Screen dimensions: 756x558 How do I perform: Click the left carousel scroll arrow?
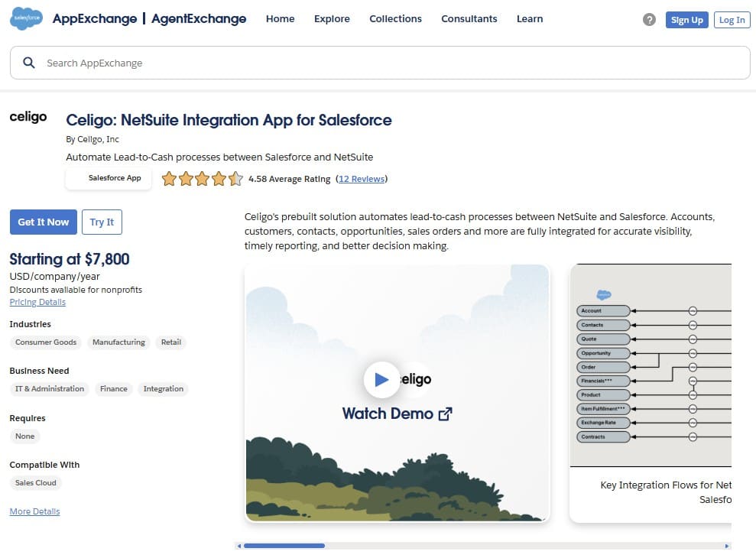(238, 546)
